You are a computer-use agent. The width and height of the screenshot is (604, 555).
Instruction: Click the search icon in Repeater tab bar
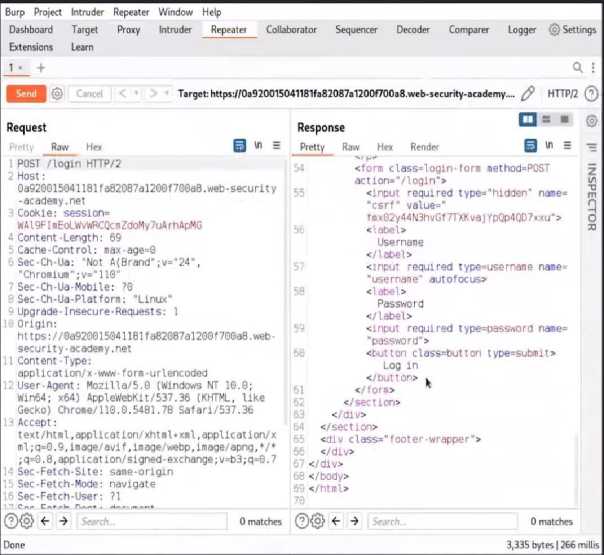(x=578, y=67)
